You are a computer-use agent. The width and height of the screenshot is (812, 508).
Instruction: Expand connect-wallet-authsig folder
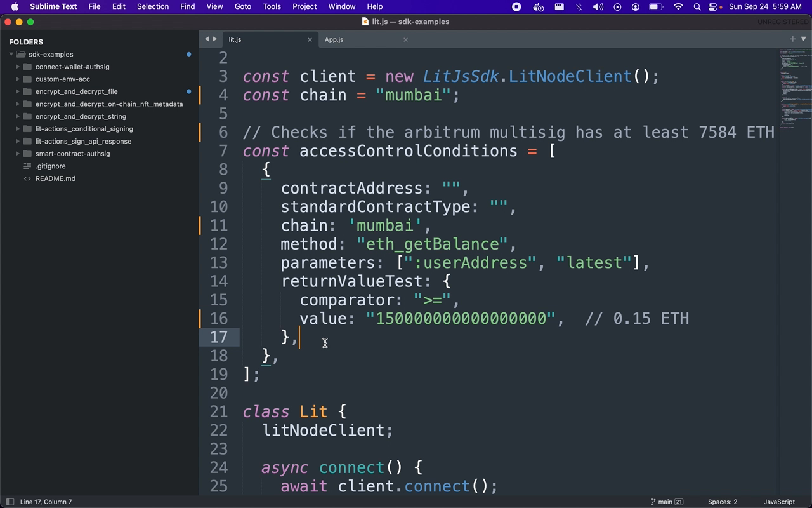(18, 67)
